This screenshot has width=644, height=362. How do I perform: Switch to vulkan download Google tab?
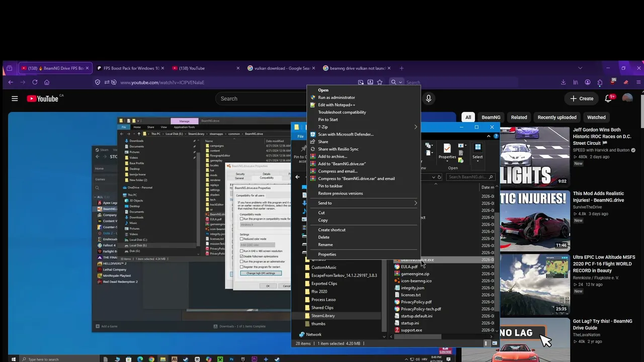(x=281, y=68)
